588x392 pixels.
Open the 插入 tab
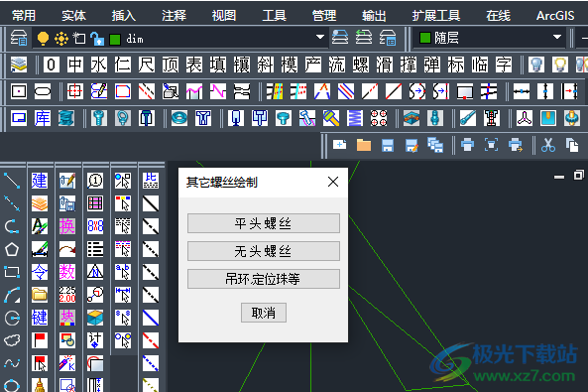tap(123, 16)
